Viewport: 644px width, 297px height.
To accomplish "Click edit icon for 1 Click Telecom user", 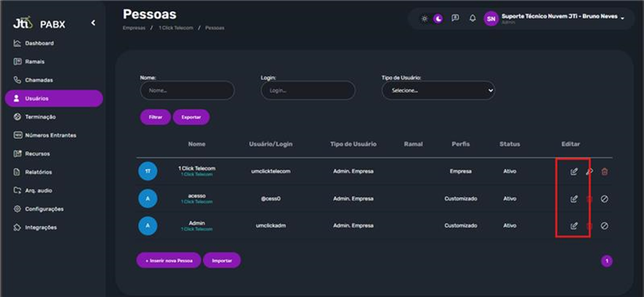I will coord(573,171).
